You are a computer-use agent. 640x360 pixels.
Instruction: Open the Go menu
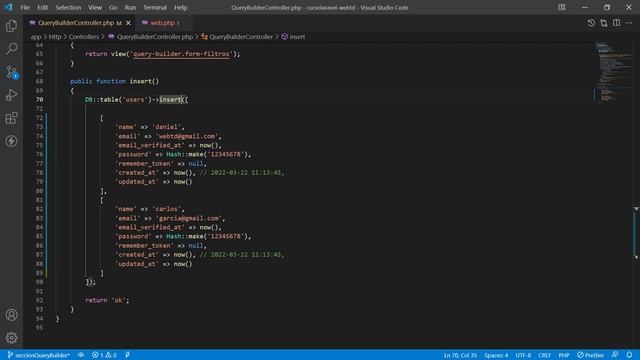(x=113, y=7)
